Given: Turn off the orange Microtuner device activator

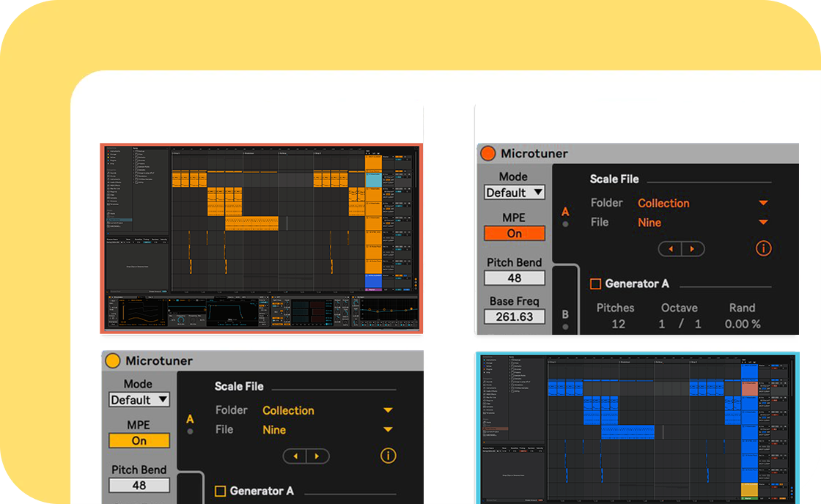Looking at the screenshot, I should [488, 153].
